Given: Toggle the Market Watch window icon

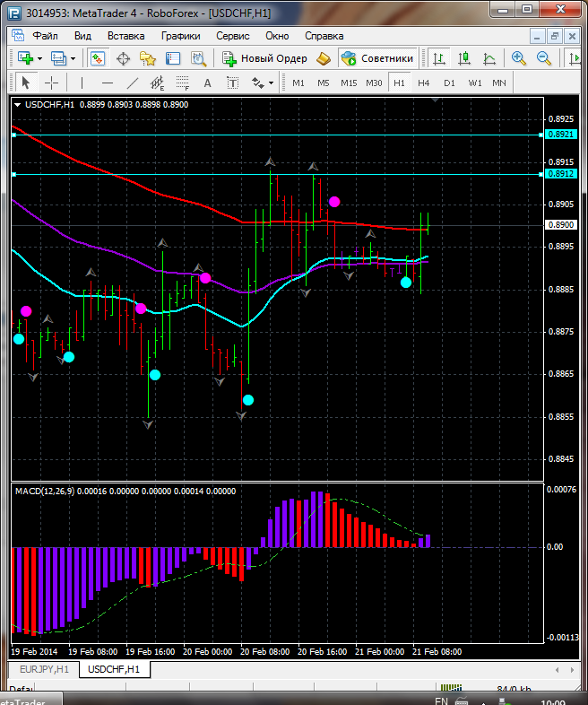Looking at the screenshot, I should click(x=97, y=58).
